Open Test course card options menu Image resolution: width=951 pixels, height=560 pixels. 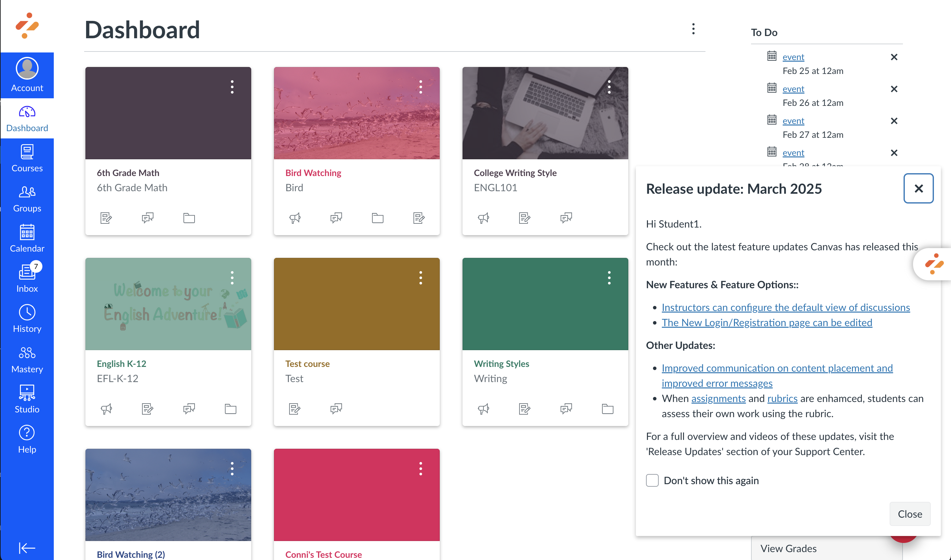point(420,278)
